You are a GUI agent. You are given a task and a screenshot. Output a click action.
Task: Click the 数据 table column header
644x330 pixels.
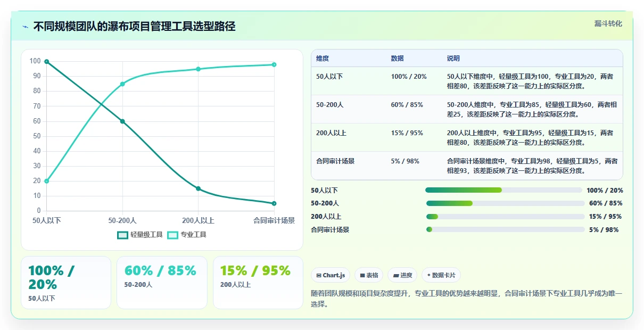click(397, 59)
